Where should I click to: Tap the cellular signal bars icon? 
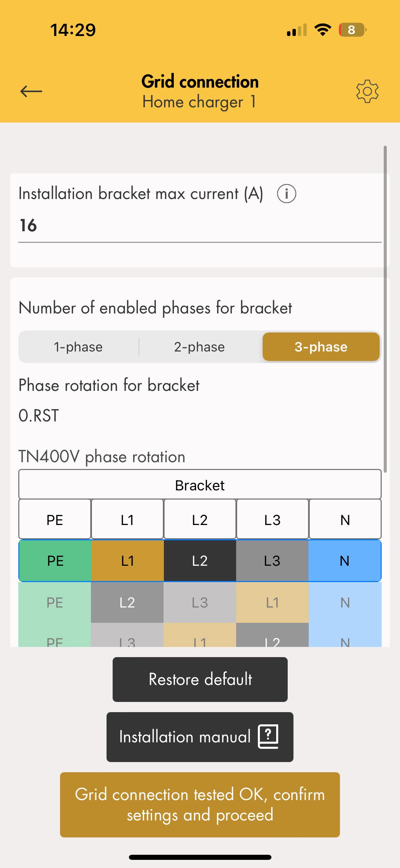[297, 30]
